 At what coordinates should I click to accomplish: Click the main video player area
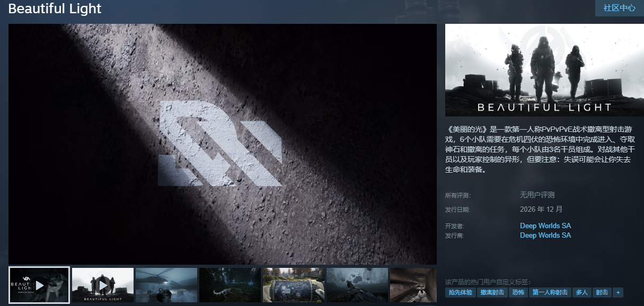[x=223, y=144]
